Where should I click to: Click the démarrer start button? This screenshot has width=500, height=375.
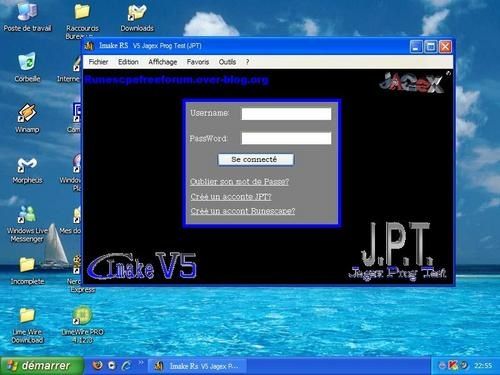[x=42, y=366]
